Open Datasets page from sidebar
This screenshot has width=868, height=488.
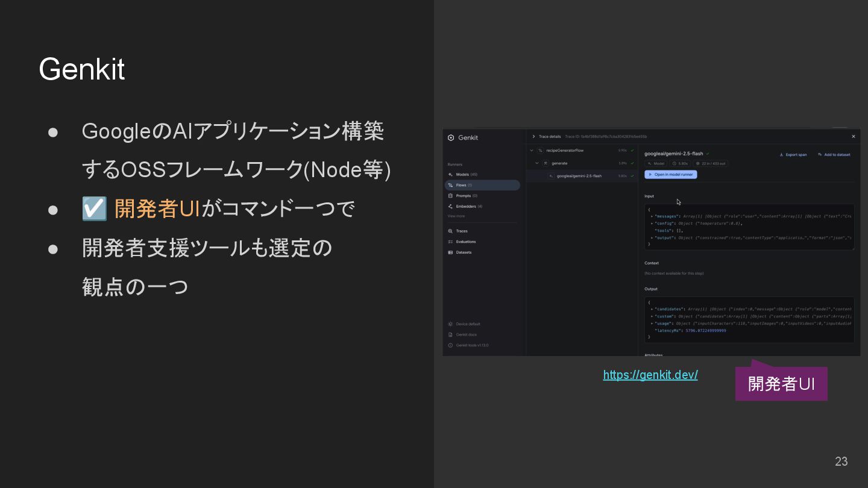[482, 252]
